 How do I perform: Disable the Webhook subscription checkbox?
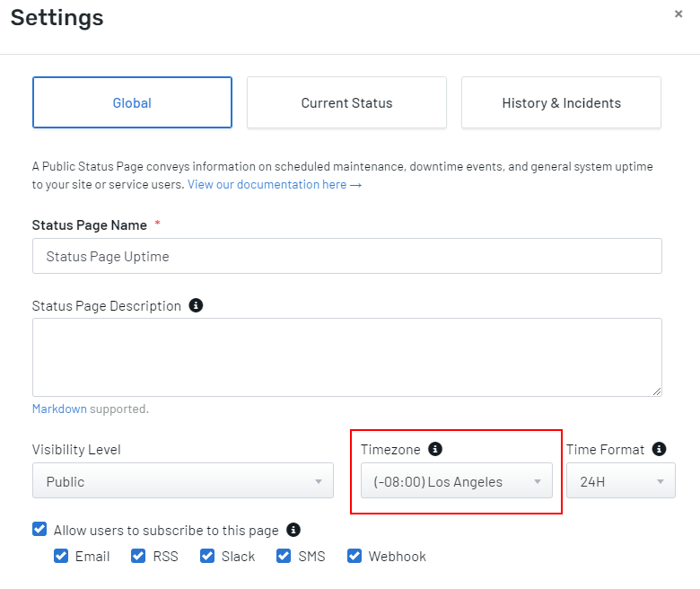[x=354, y=556]
